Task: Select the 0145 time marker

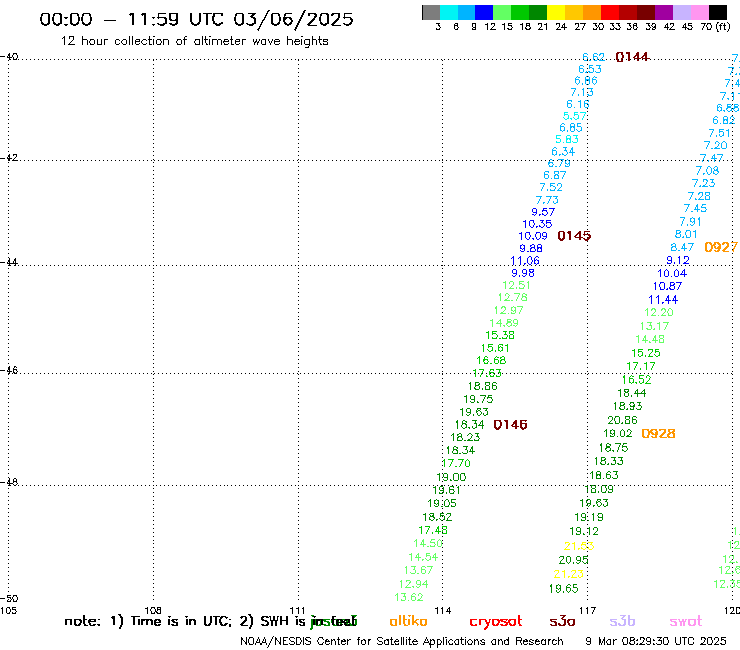Action: 574,236
